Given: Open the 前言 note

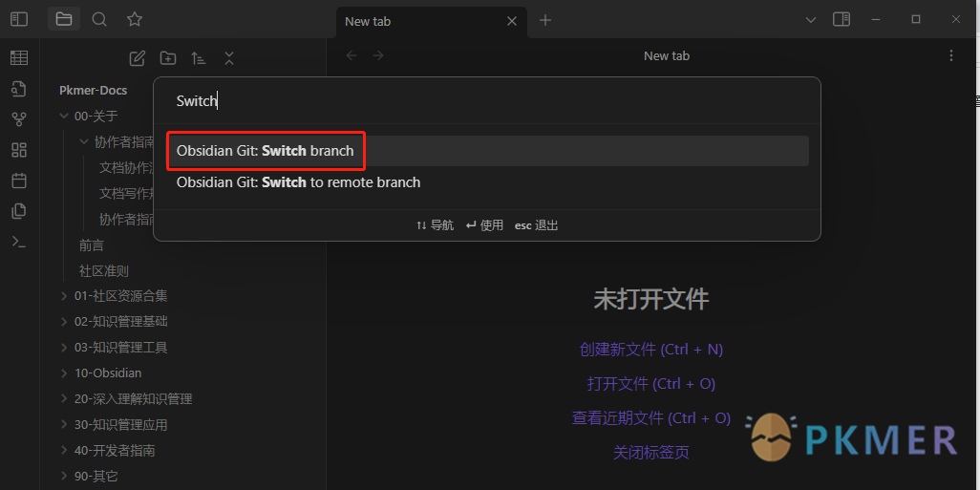Looking at the screenshot, I should [x=92, y=245].
